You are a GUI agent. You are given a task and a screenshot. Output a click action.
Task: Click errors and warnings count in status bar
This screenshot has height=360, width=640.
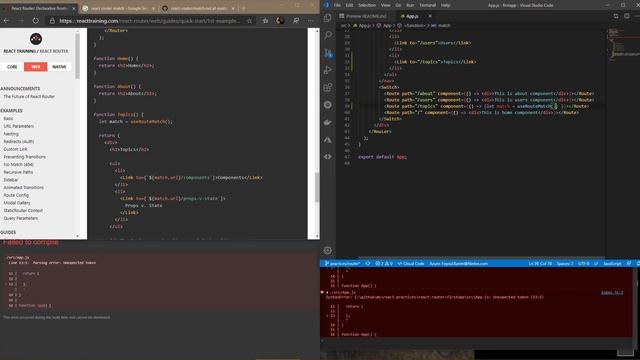(384, 264)
